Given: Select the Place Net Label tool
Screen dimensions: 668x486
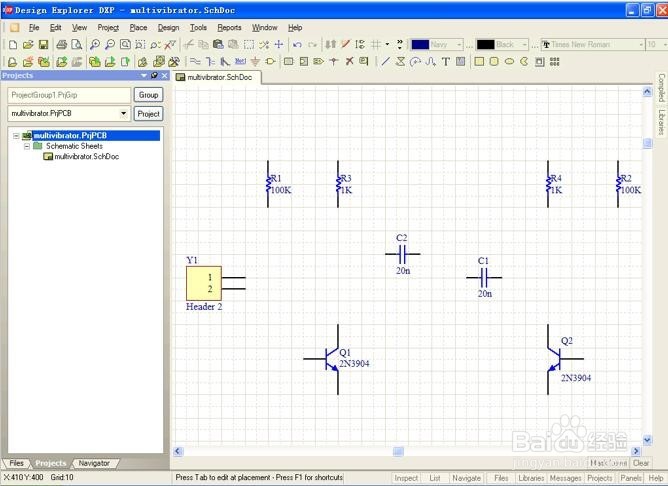Looking at the screenshot, I should click(x=240, y=62).
